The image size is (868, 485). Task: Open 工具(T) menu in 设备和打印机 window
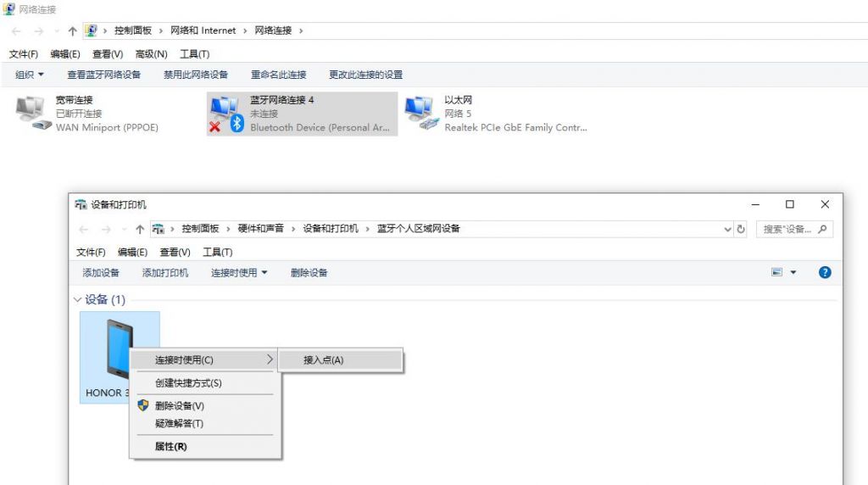pos(218,252)
